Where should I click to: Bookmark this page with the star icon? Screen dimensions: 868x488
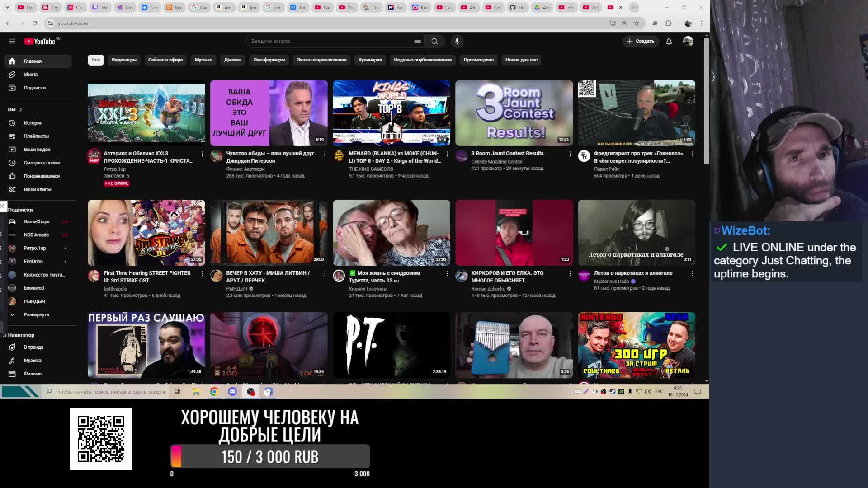pyautogui.click(x=637, y=23)
